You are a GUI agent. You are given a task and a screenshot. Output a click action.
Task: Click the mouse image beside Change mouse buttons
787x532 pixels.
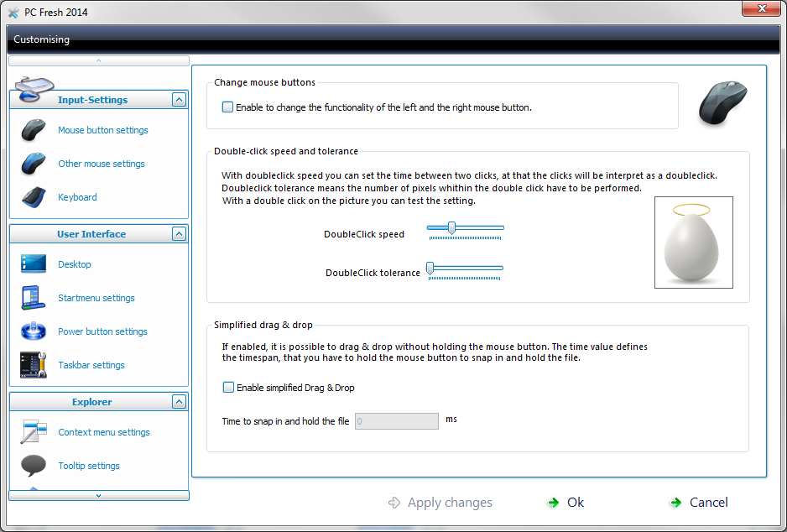point(722,103)
